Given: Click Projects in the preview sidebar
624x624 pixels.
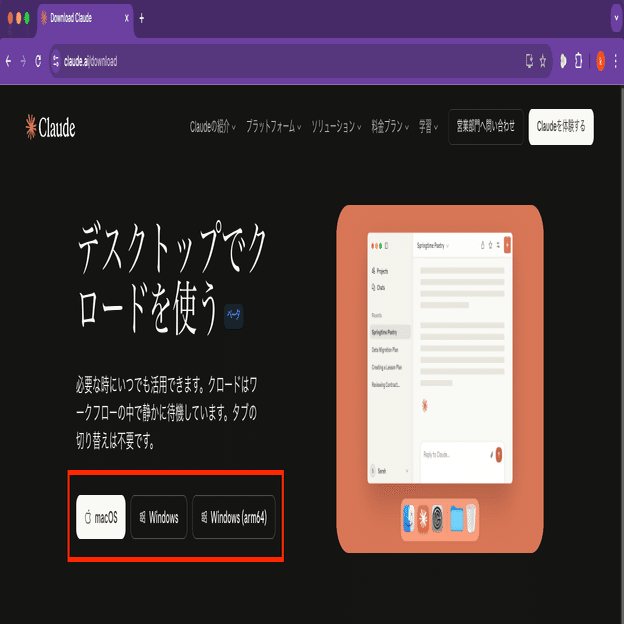Looking at the screenshot, I should tap(380, 271).
